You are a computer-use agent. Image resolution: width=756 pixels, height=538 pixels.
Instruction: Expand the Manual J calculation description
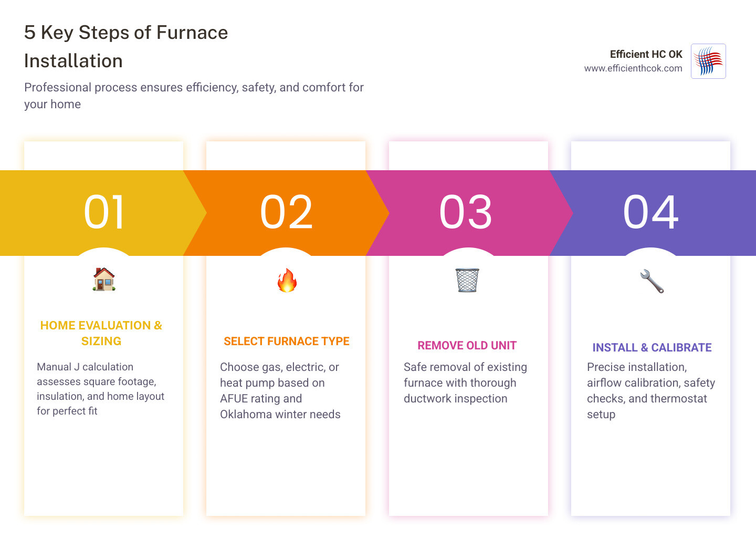click(100, 389)
